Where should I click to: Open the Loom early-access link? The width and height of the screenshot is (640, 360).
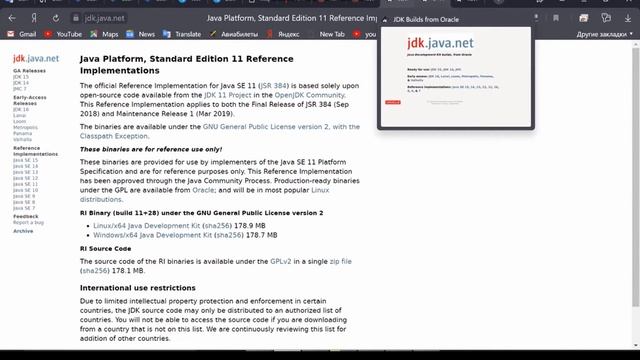[x=19, y=121]
